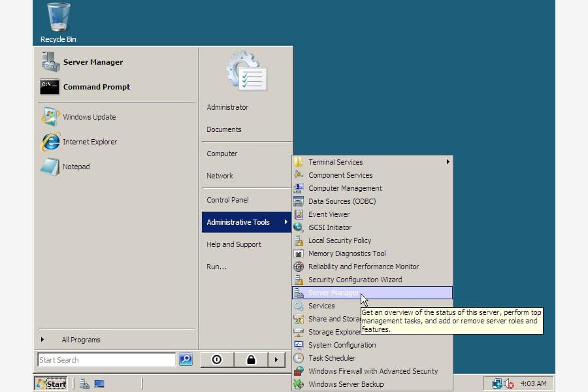The image size is (588, 392).
Task: Click the Reliability and Performance Monitor icon
Action: point(299,267)
